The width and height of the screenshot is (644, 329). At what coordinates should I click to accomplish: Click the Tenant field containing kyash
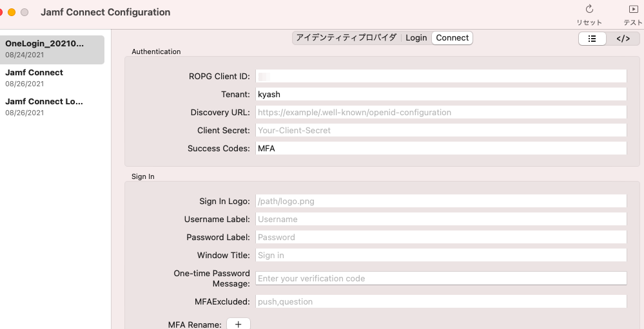(x=441, y=95)
